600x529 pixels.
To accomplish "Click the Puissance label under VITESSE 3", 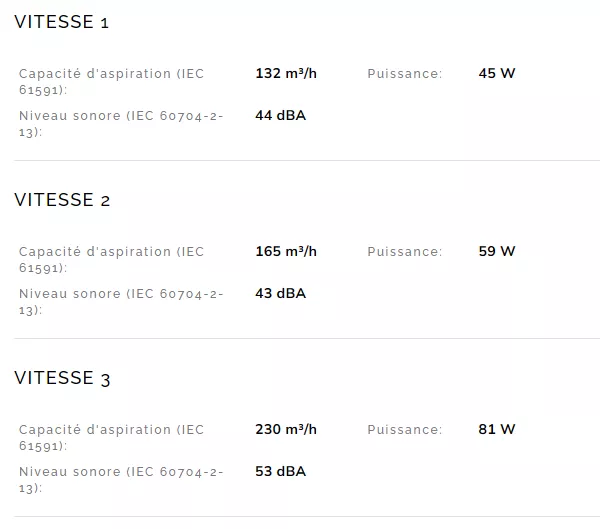I will click(404, 430).
